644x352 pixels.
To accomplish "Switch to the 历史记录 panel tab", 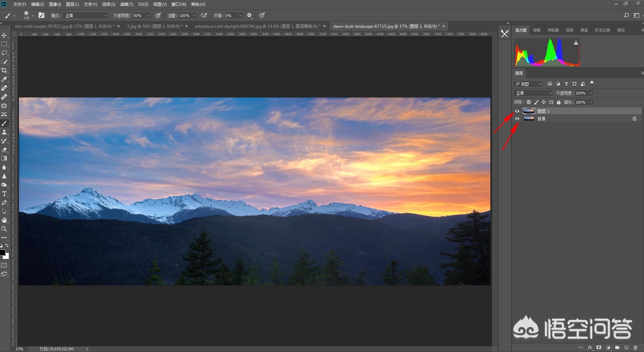I will tap(602, 30).
